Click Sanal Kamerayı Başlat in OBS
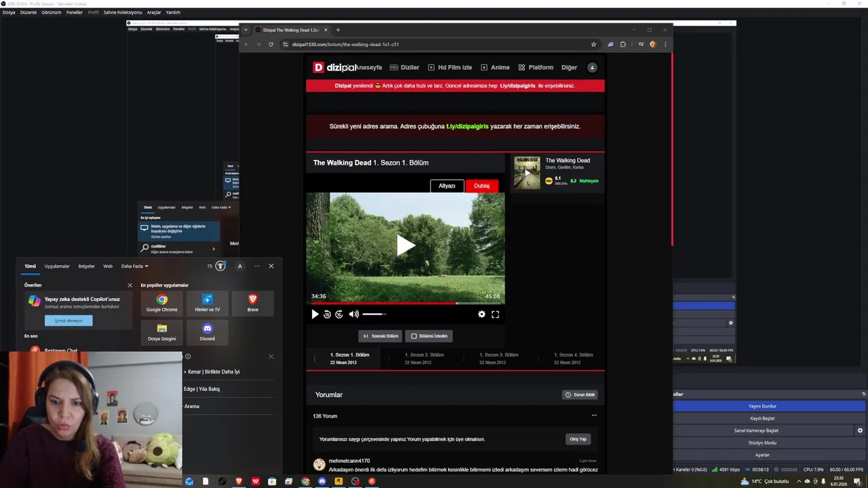 [x=755, y=430]
